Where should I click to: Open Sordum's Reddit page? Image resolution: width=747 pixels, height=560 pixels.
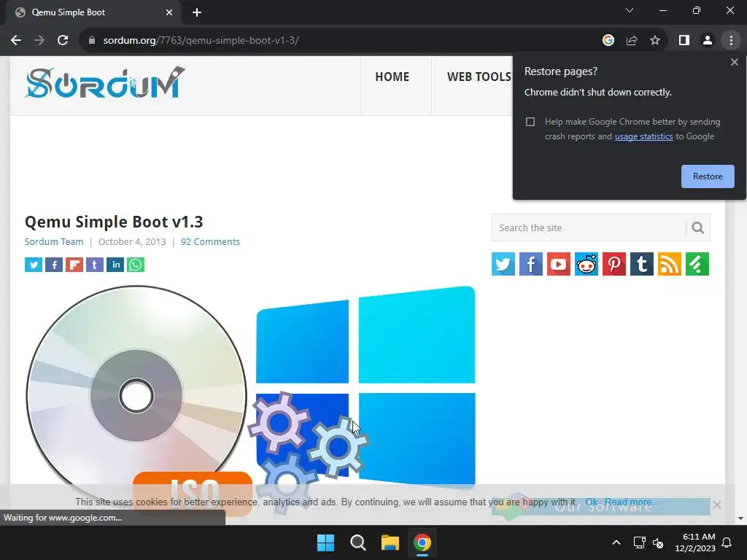pos(586,264)
